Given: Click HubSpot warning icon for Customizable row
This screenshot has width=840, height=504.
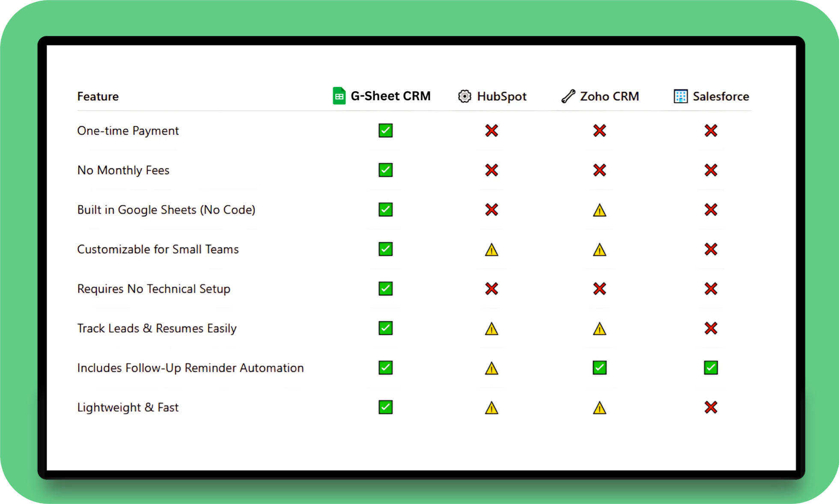Looking at the screenshot, I should pyautogui.click(x=491, y=250).
